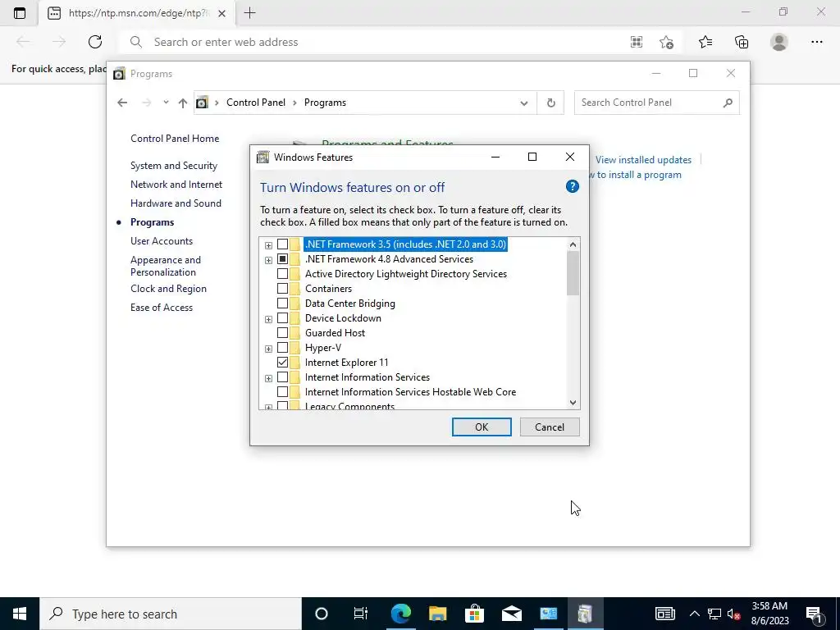This screenshot has width=840, height=630.
Task: Cancel the Windows Features dialog
Action: pyautogui.click(x=550, y=427)
